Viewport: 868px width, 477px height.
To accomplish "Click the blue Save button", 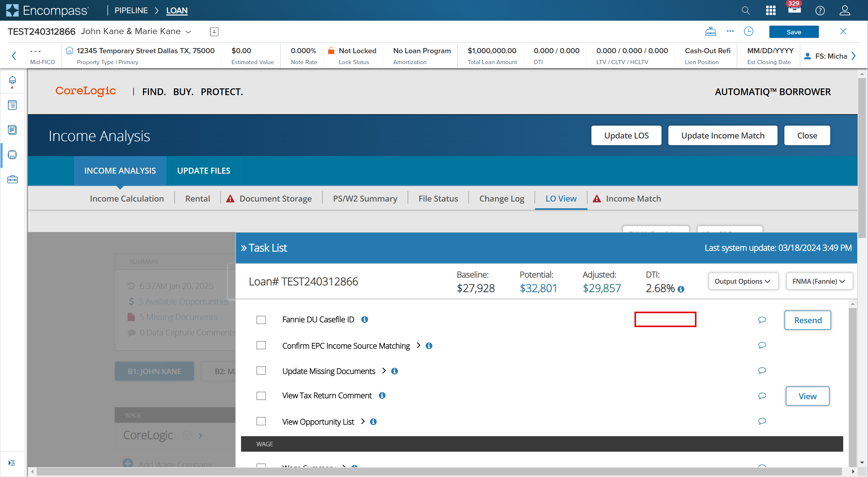I will [794, 32].
